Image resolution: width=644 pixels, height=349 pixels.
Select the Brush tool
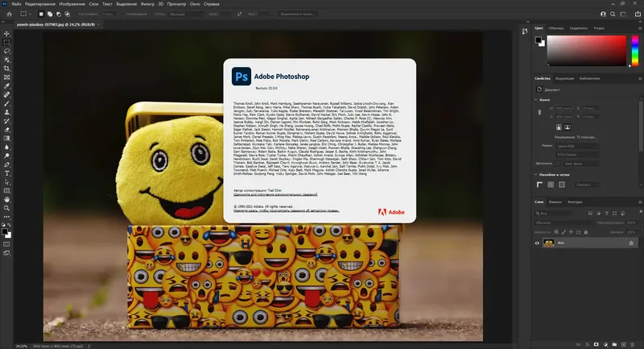[x=6, y=104]
